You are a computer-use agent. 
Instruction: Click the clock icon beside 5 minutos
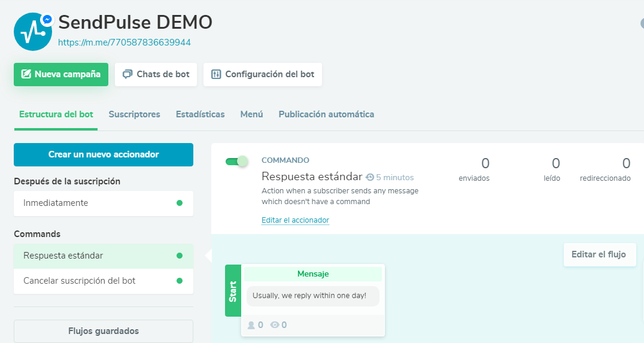370,177
